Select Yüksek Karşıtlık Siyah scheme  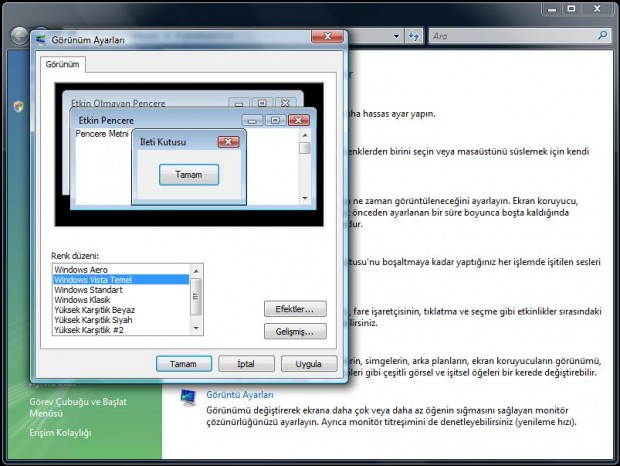point(93,320)
